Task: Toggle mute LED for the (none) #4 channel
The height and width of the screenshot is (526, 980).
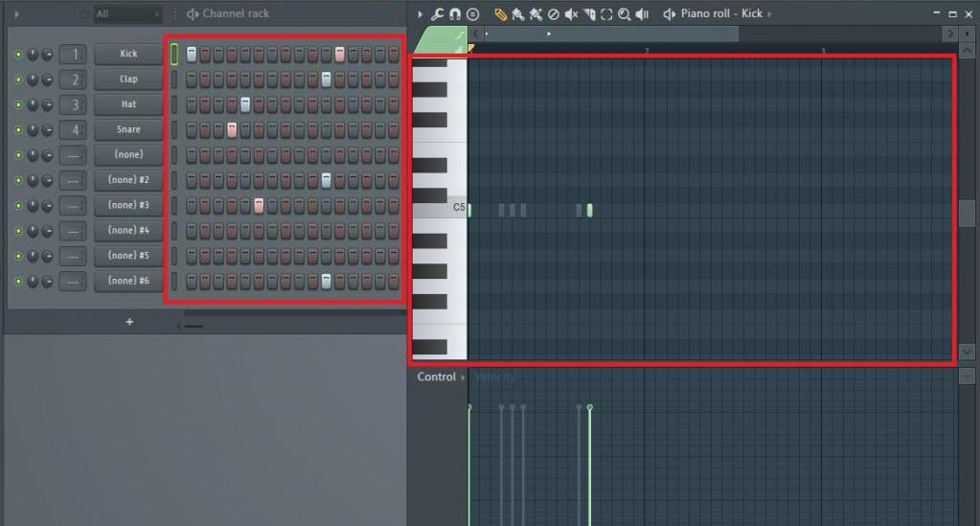Action: pyautogui.click(x=18, y=231)
